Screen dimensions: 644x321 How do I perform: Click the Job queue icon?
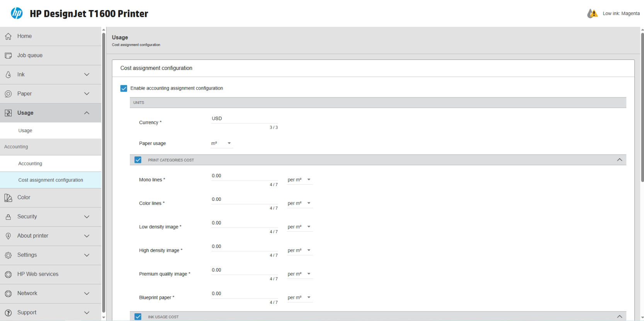[8, 56]
